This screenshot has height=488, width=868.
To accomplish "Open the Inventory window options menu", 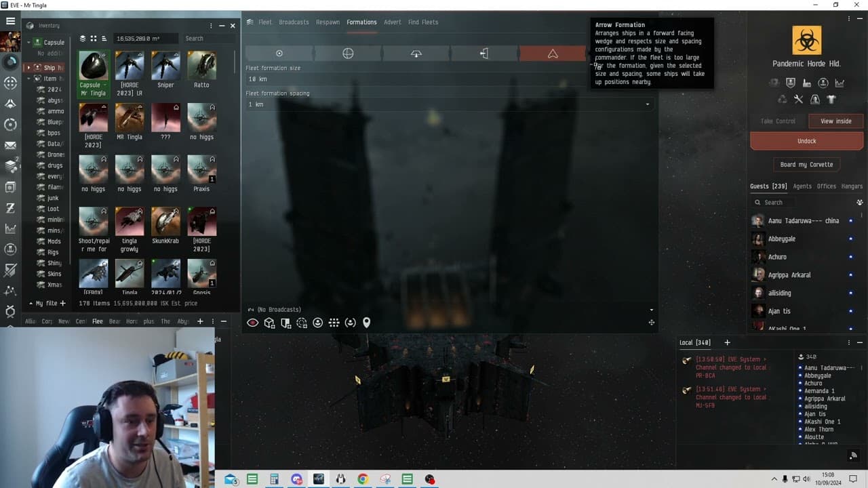I will coord(211,26).
